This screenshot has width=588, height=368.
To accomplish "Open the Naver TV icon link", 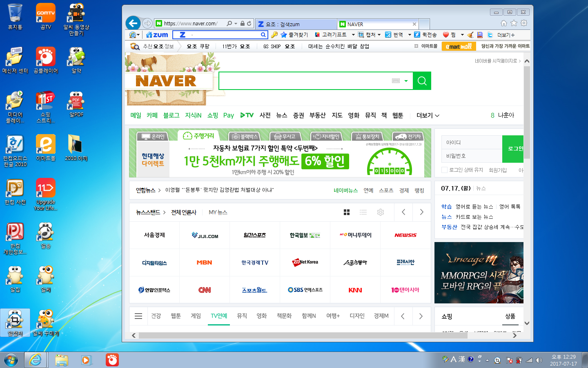I will (247, 115).
